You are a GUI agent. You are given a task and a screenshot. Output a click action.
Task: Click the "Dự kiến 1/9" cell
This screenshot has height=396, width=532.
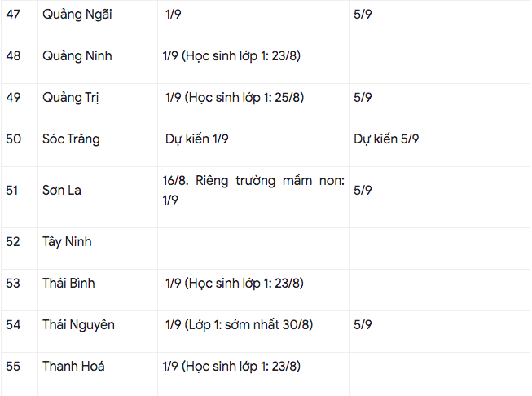[196, 139]
